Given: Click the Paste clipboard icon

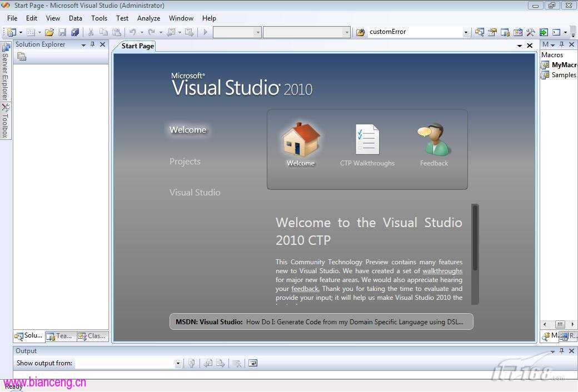Looking at the screenshot, I should click(x=117, y=32).
